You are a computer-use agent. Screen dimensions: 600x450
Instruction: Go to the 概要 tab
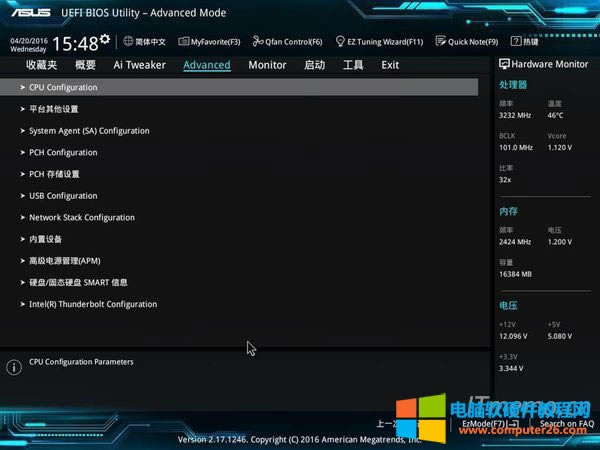pos(85,65)
